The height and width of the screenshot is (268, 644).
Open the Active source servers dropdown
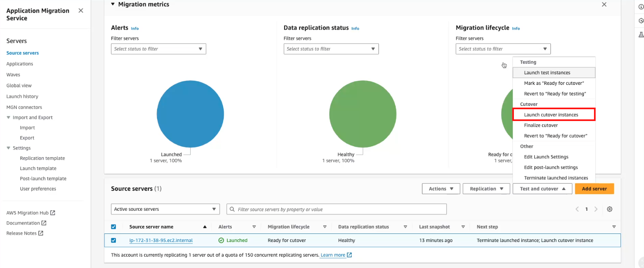[165, 209]
